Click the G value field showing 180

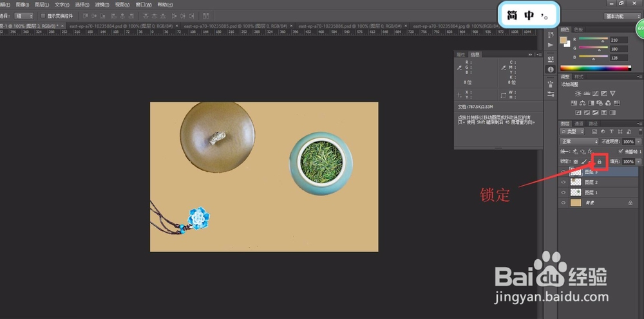[x=619, y=49]
